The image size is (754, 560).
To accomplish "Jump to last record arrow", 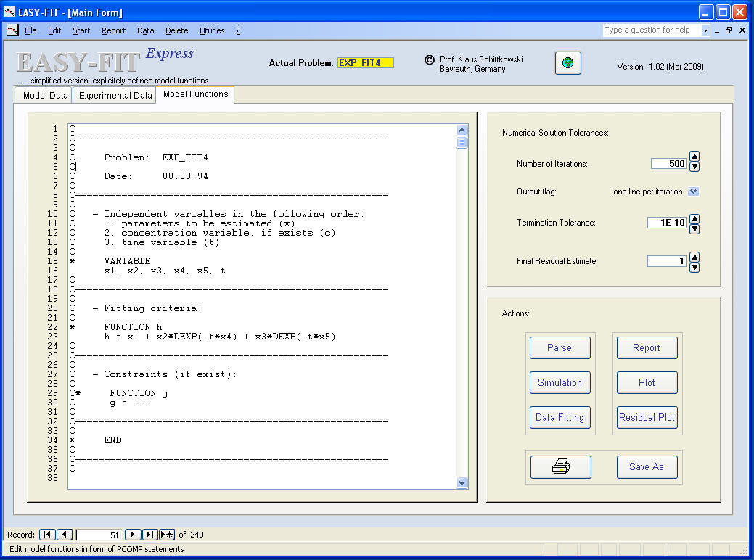I will pos(150,535).
